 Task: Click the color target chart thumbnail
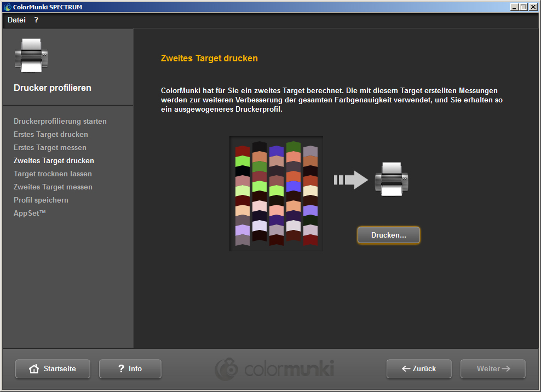pyautogui.click(x=276, y=193)
